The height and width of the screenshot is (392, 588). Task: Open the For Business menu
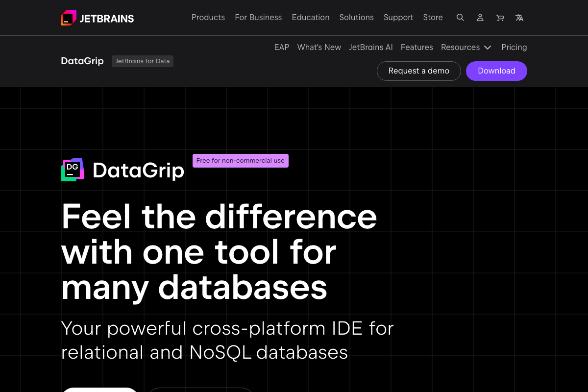(x=258, y=18)
